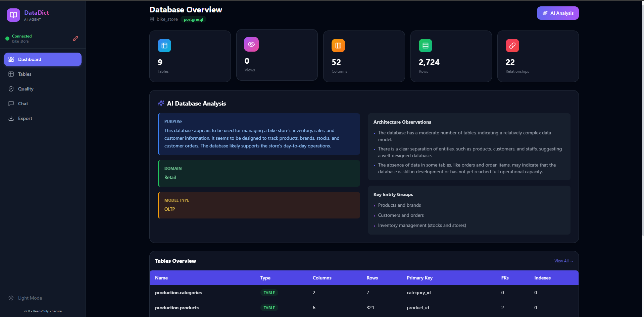Click the v2.0 Read-Only Secure footer text
This screenshot has width=644, height=317.
[43, 311]
